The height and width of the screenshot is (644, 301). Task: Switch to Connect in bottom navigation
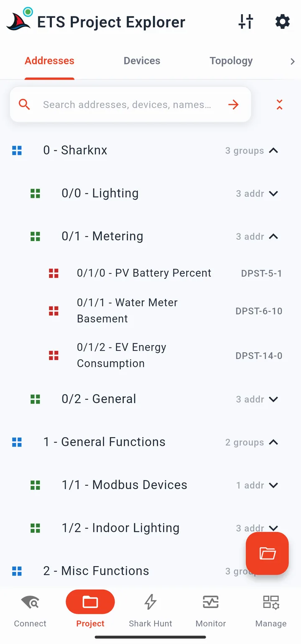[x=30, y=611]
